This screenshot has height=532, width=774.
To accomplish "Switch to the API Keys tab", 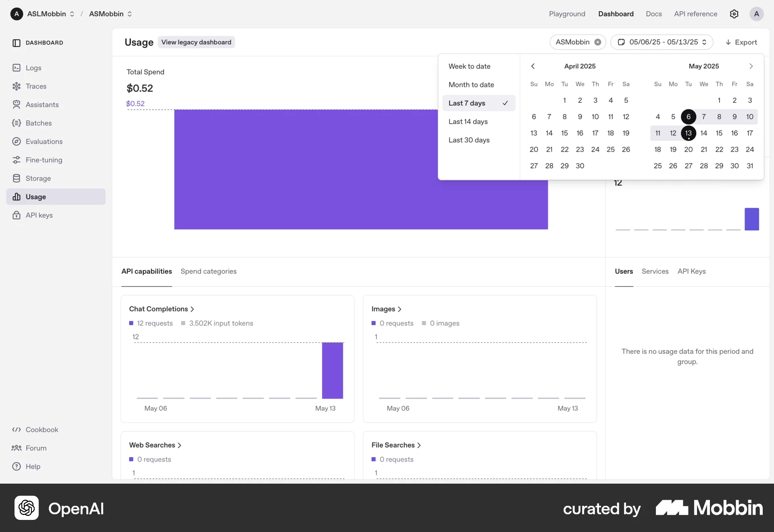I will pos(691,271).
